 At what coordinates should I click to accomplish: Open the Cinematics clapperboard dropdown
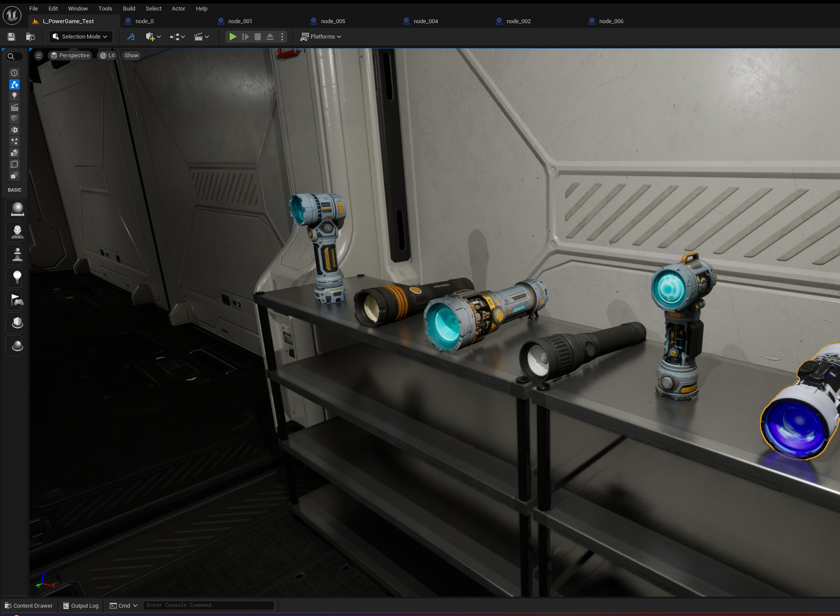tap(201, 37)
